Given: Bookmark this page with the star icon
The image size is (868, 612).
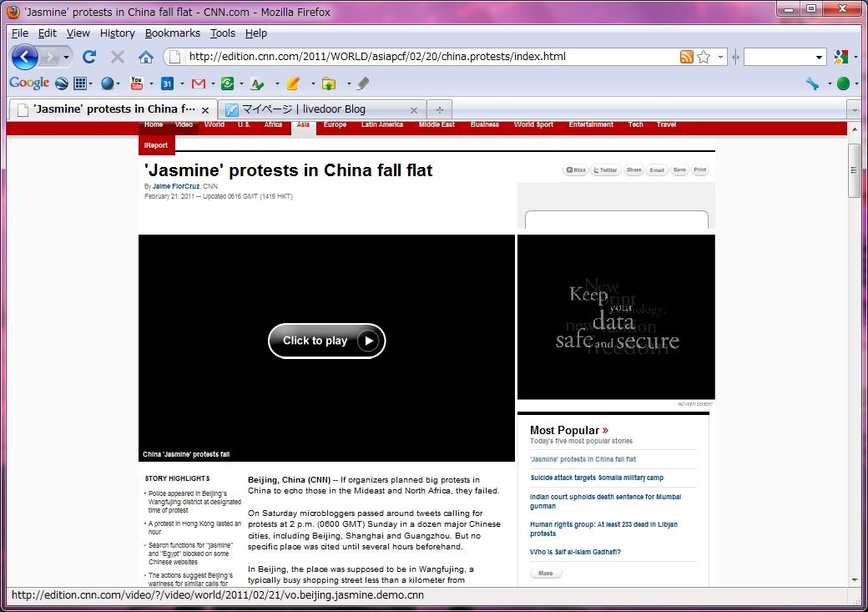Looking at the screenshot, I should 704,57.
